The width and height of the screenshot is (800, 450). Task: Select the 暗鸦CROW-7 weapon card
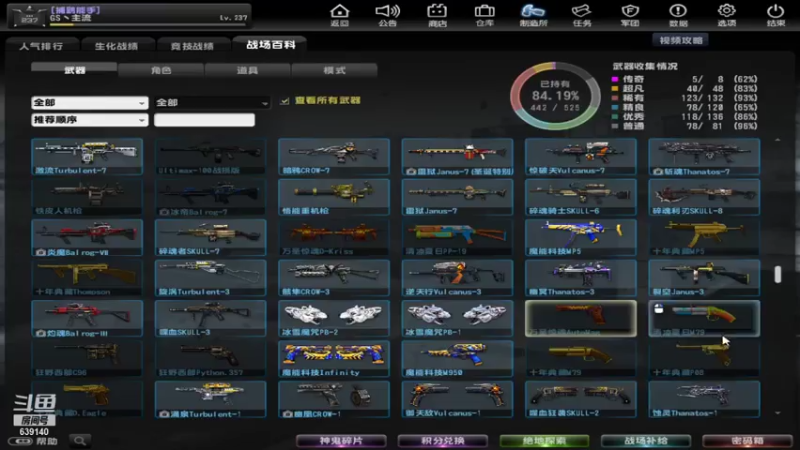[334, 157]
